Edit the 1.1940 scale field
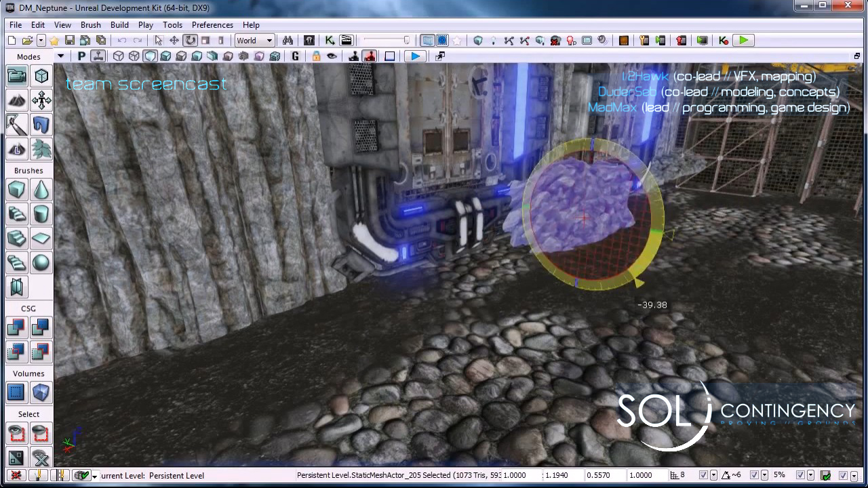Image resolution: width=868 pixels, height=488 pixels. [563, 475]
